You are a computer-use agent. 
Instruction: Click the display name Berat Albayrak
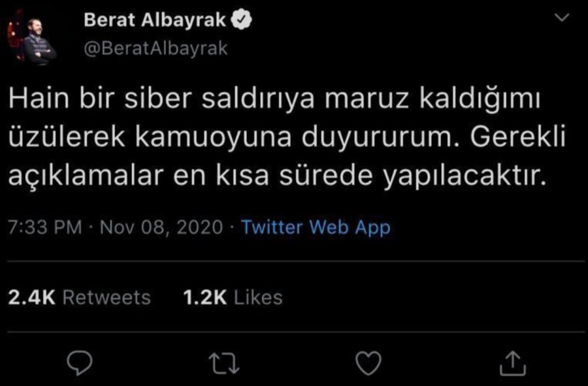tap(155, 22)
